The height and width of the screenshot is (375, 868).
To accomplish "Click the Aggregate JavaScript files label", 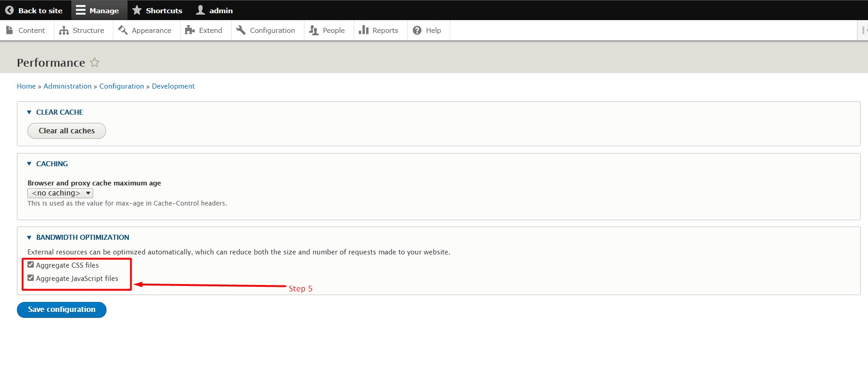I will click(77, 279).
